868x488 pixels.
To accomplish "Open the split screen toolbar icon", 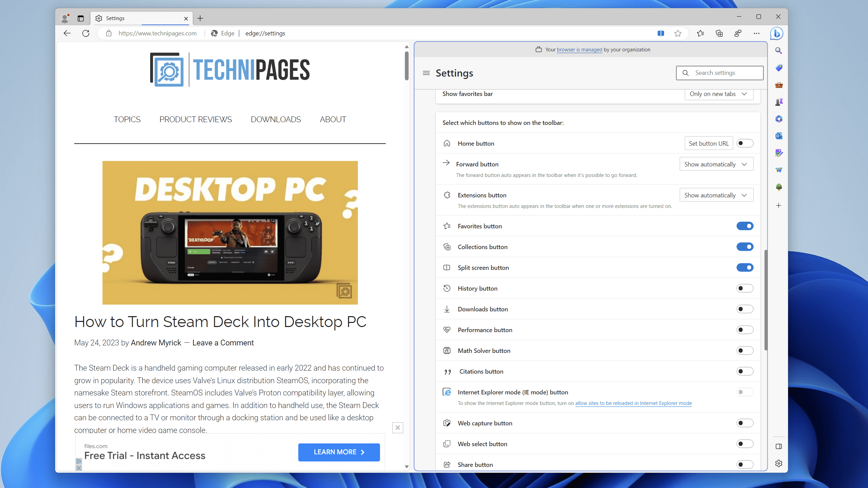I will tap(660, 33).
